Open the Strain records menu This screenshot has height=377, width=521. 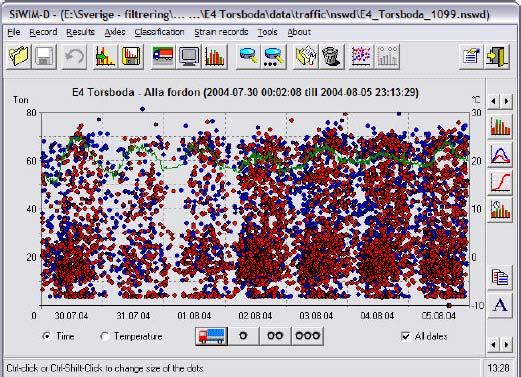pyautogui.click(x=221, y=32)
